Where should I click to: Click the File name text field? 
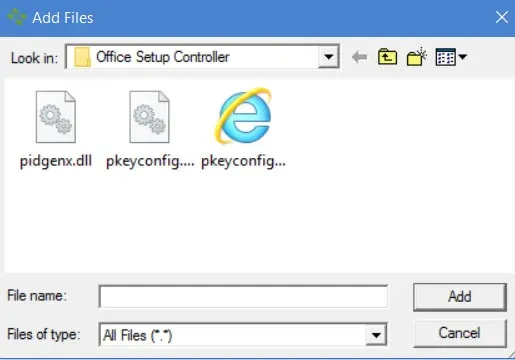[x=243, y=296]
